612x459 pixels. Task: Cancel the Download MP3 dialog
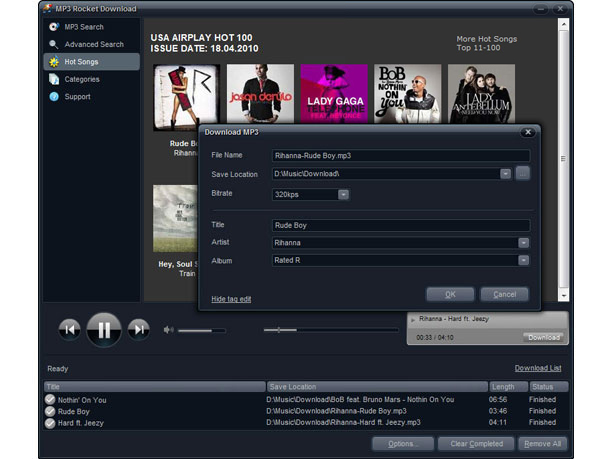pyautogui.click(x=504, y=294)
